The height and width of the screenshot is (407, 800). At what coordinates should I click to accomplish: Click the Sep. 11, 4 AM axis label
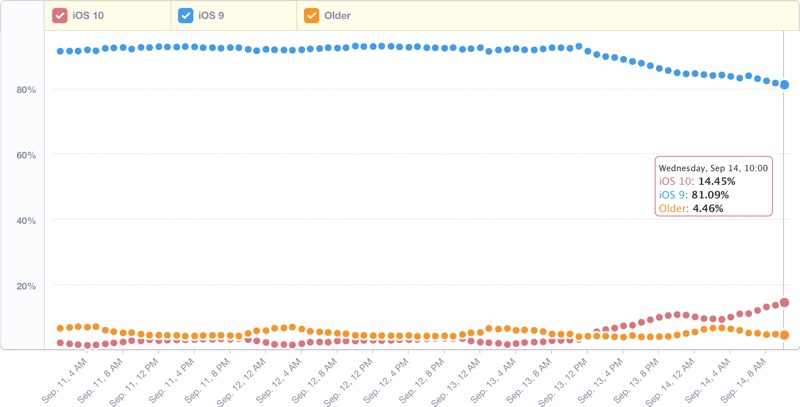pyautogui.click(x=64, y=381)
